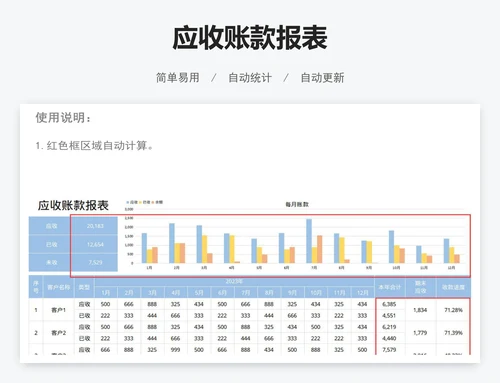
Task: Click the 8月 table column header
Action: pyautogui.click(x=269, y=292)
